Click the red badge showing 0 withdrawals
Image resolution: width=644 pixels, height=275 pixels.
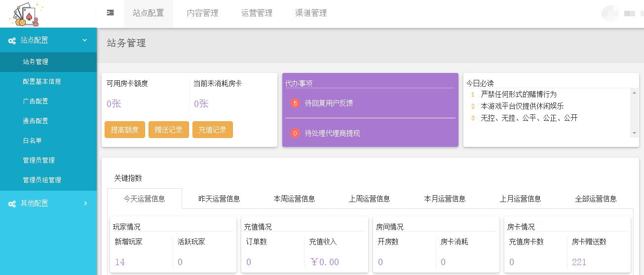295,134
